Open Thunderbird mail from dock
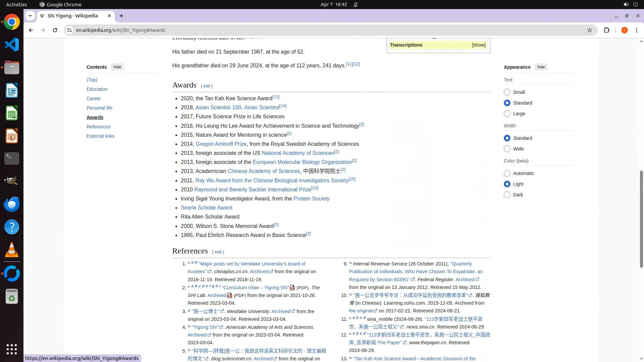Screen dimensions: 644x362 click(12, 204)
